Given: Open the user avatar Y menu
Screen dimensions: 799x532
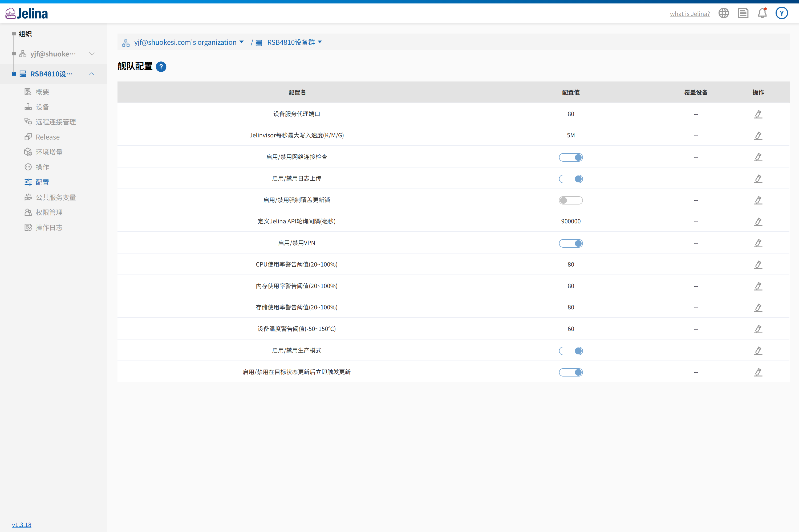Looking at the screenshot, I should (781, 13).
